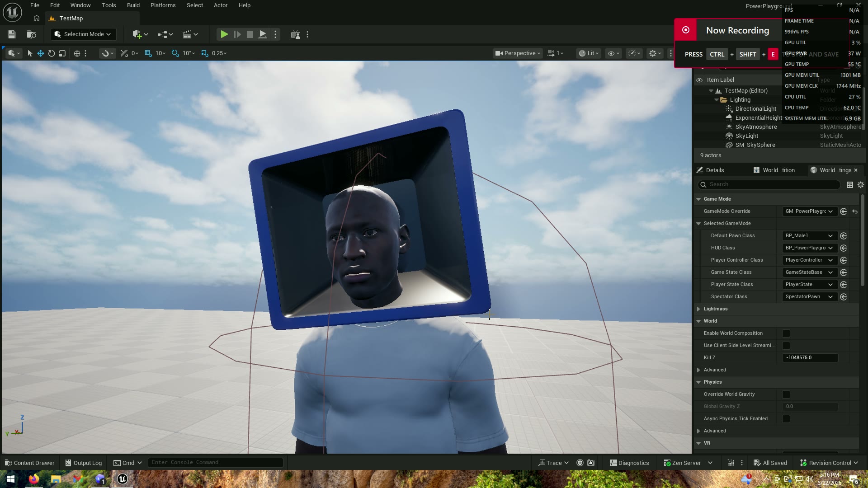Click the console command input field
The width and height of the screenshot is (868, 488).
tap(215, 462)
